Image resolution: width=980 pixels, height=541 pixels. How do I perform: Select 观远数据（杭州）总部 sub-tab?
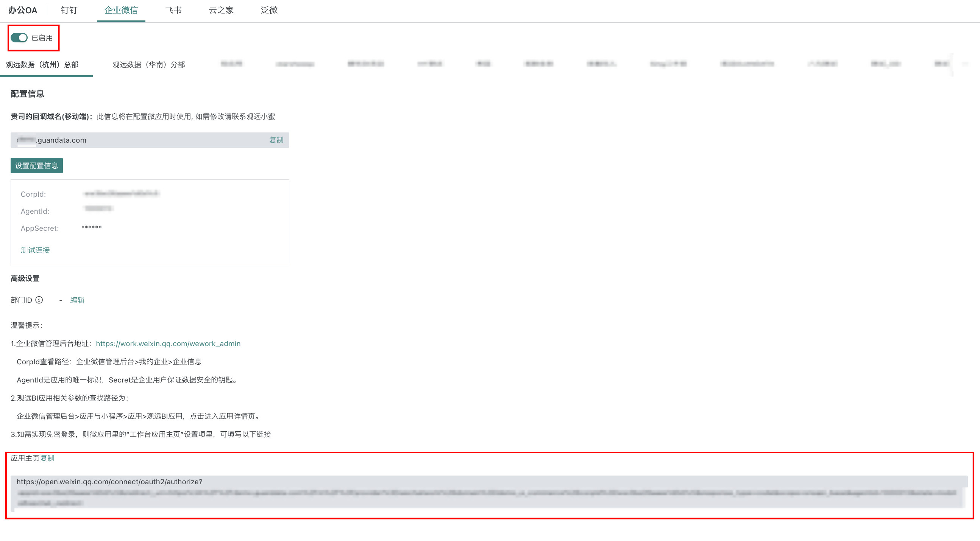click(x=42, y=65)
